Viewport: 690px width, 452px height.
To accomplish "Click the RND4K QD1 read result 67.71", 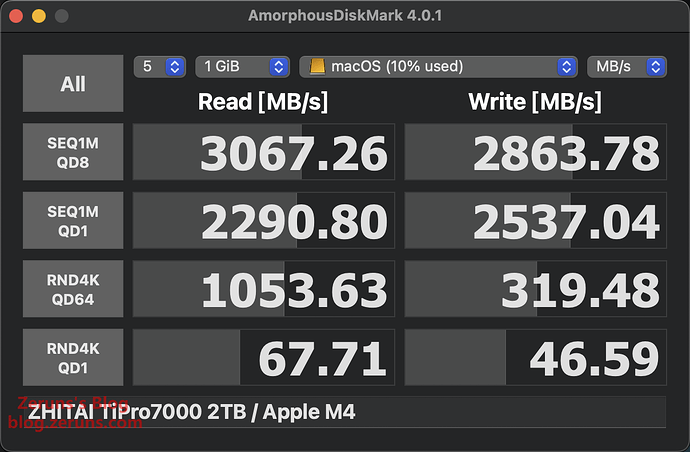I will (x=264, y=357).
